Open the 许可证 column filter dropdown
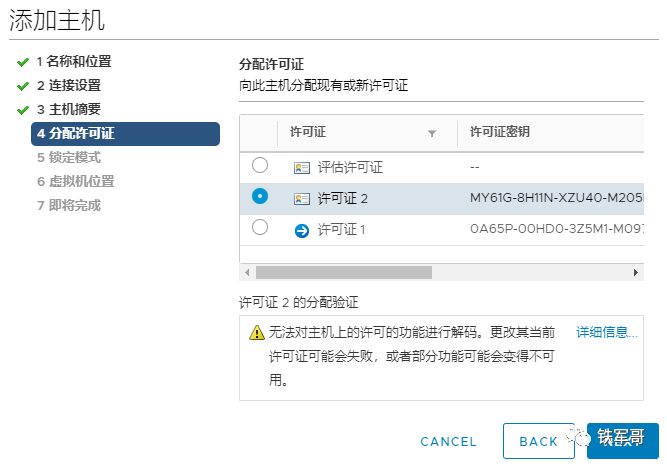The height and width of the screenshot is (466, 667). tap(432, 134)
